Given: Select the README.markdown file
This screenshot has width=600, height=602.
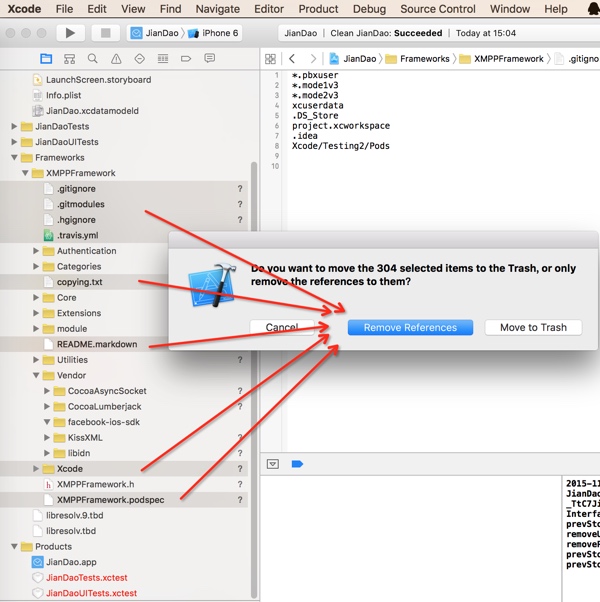Looking at the screenshot, I should click(97, 344).
